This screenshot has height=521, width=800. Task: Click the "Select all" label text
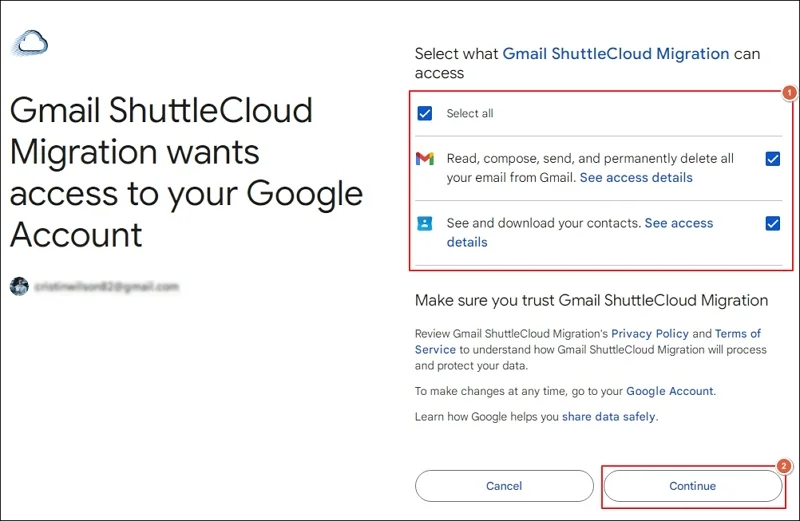[x=470, y=113]
